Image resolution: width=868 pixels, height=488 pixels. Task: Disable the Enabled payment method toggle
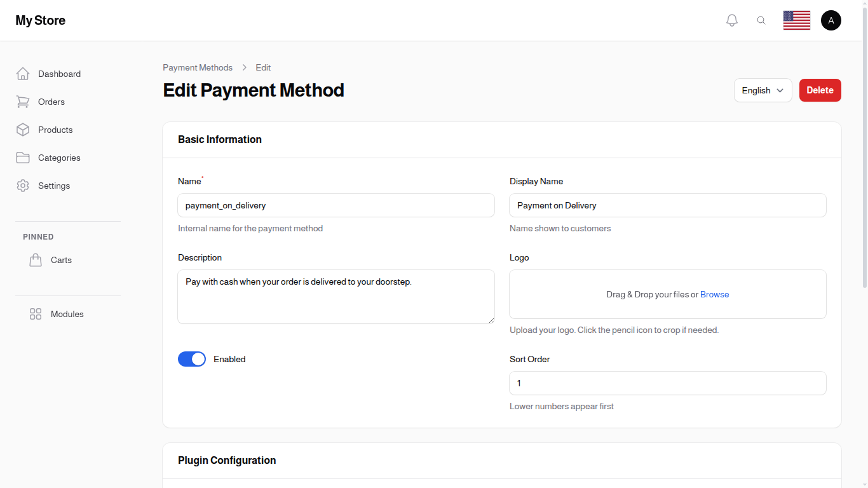click(x=192, y=359)
